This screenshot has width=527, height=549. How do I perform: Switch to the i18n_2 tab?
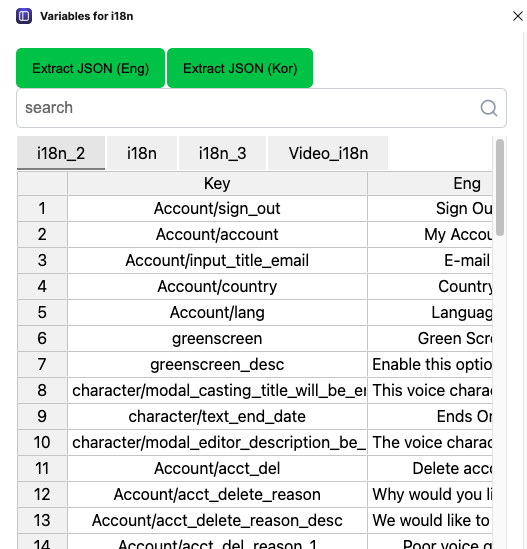pos(61,153)
